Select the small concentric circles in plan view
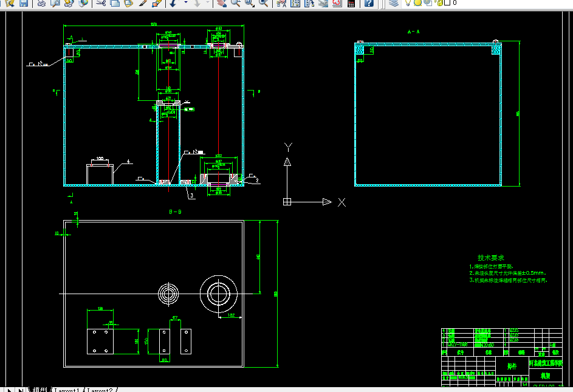This screenshot has height=392, width=573. pyautogui.click(x=168, y=294)
